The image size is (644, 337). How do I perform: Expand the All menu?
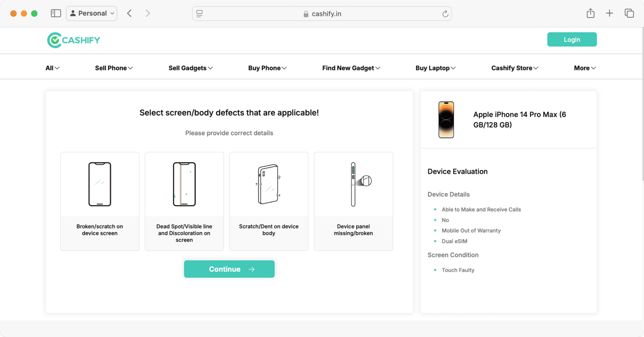pos(52,68)
